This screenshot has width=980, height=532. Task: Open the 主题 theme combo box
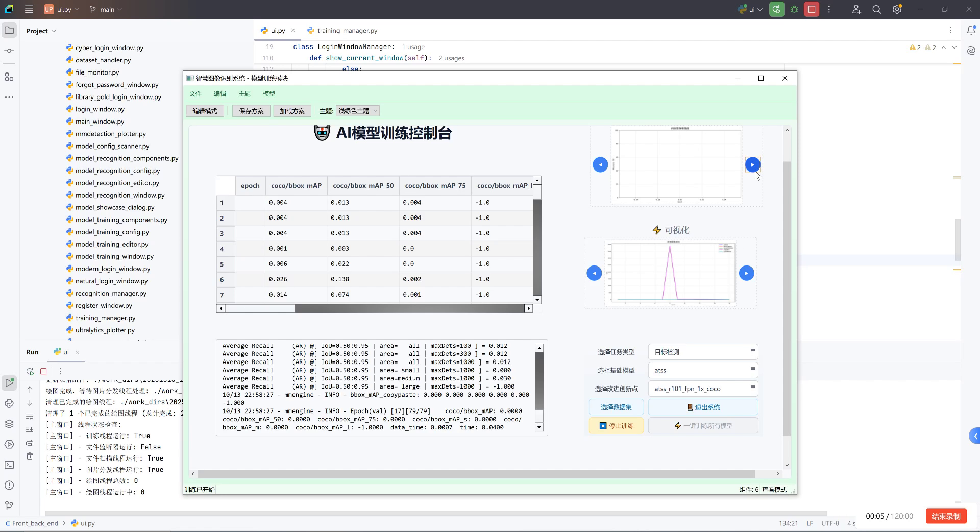(357, 111)
